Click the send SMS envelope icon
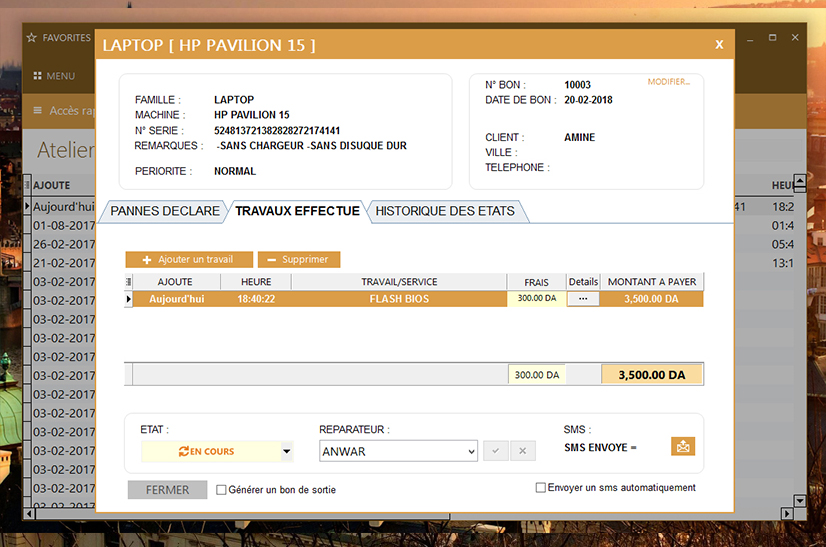The image size is (826, 547). (x=683, y=446)
